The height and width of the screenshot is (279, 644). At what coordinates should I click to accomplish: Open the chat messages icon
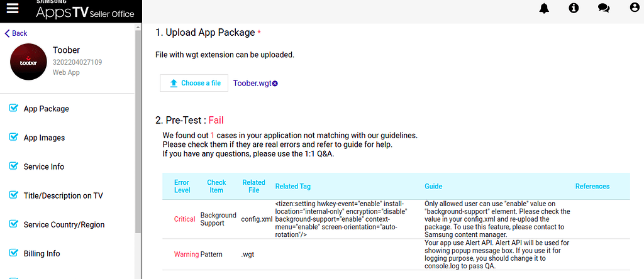click(x=604, y=8)
